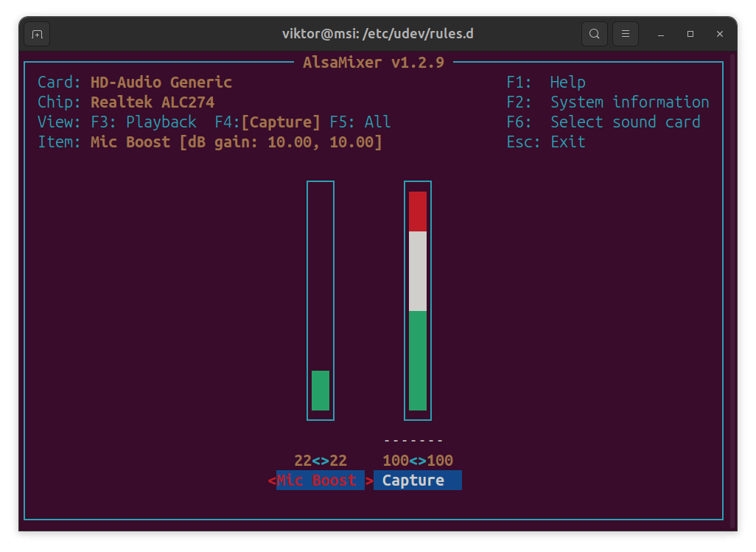This screenshot has height=552, width=756.
Task: Open F2 System information
Action: coord(607,102)
